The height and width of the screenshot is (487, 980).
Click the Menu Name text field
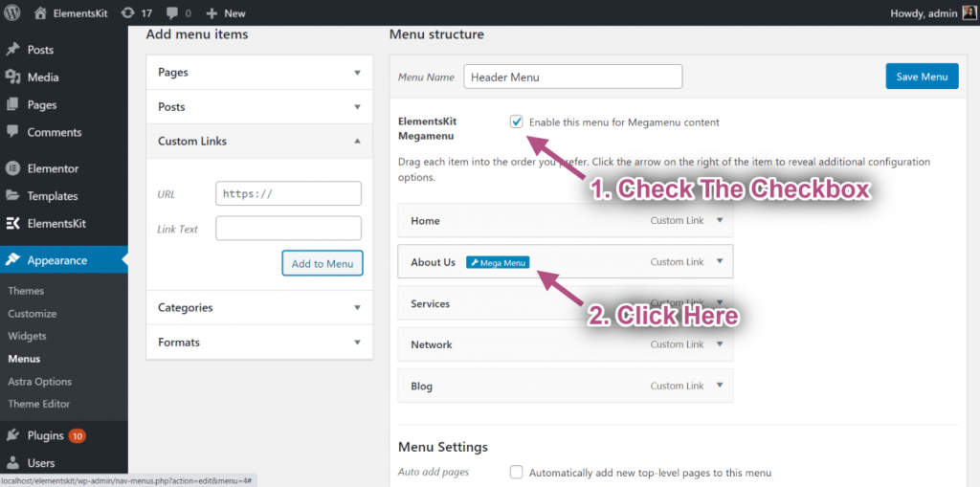coord(572,77)
